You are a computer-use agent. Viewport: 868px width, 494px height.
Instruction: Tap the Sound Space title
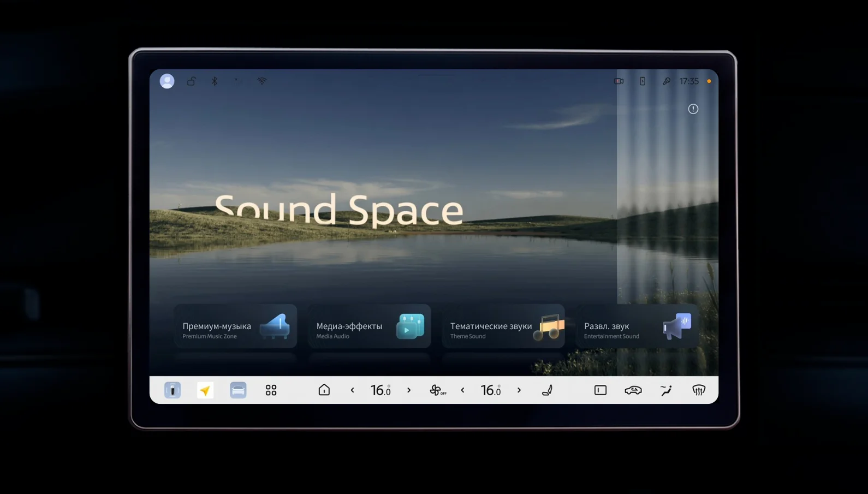tap(338, 210)
